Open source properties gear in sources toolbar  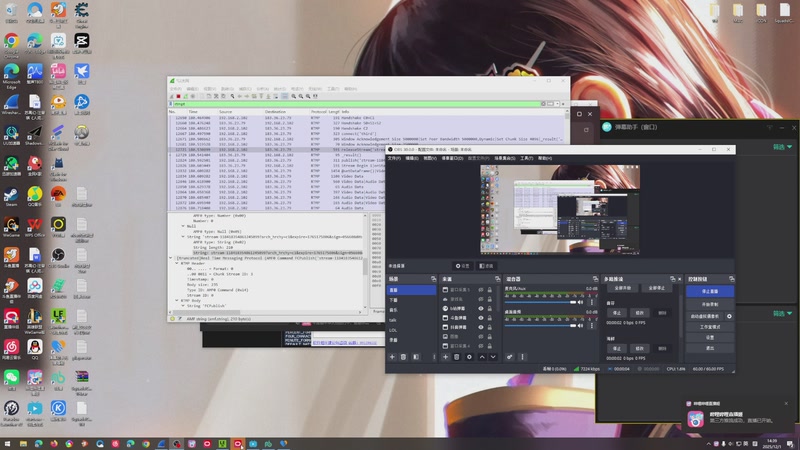469,357
